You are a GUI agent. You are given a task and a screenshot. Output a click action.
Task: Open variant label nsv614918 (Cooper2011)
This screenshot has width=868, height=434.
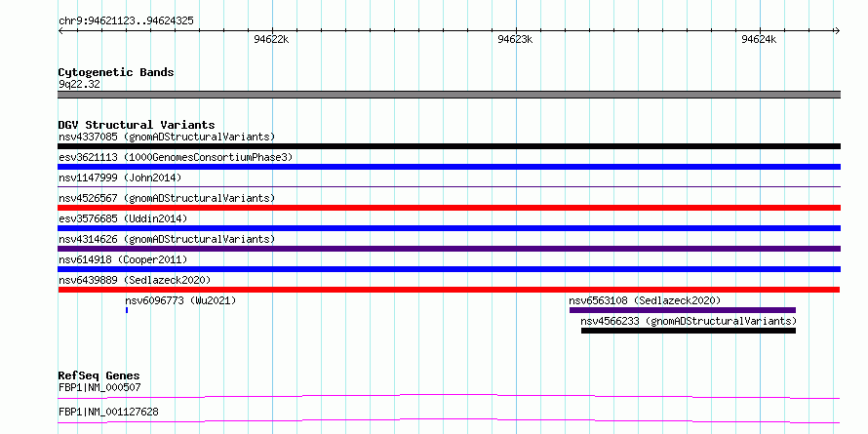pos(123,259)
